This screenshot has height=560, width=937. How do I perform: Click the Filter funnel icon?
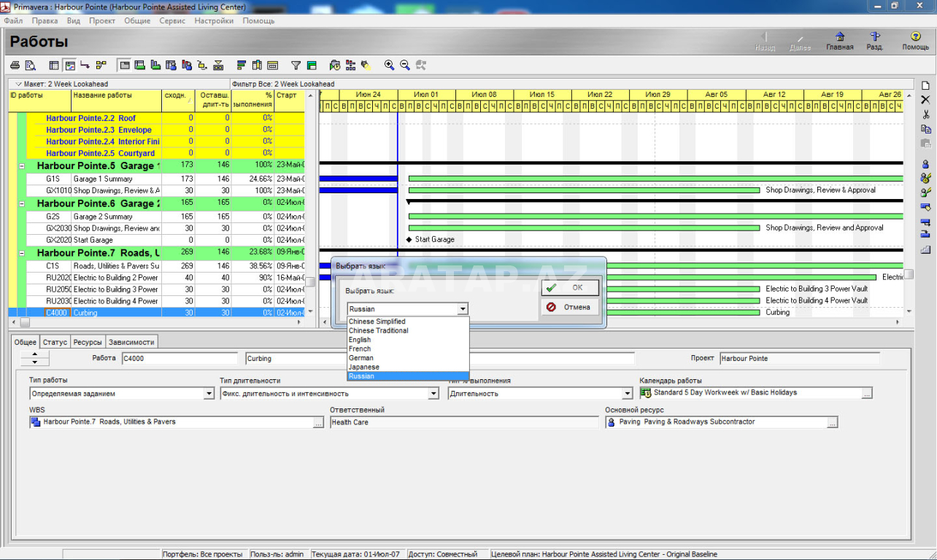(x=296, y=66)
